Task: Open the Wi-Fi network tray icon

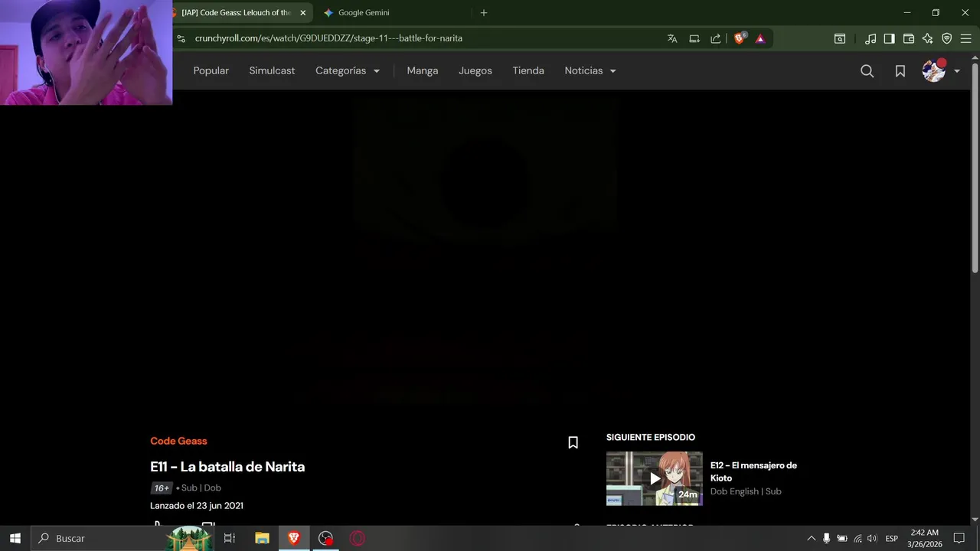Action: [x=857, y=539]
